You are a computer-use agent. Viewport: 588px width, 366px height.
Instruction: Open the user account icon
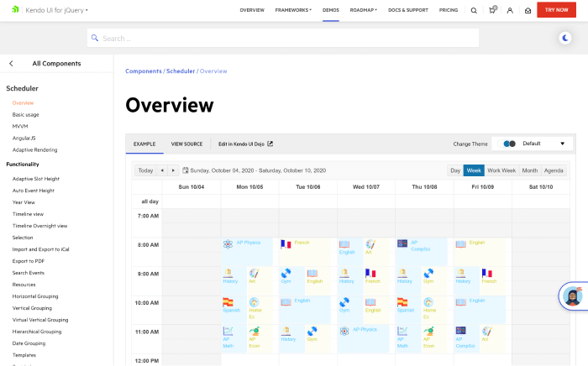[510, 10]
